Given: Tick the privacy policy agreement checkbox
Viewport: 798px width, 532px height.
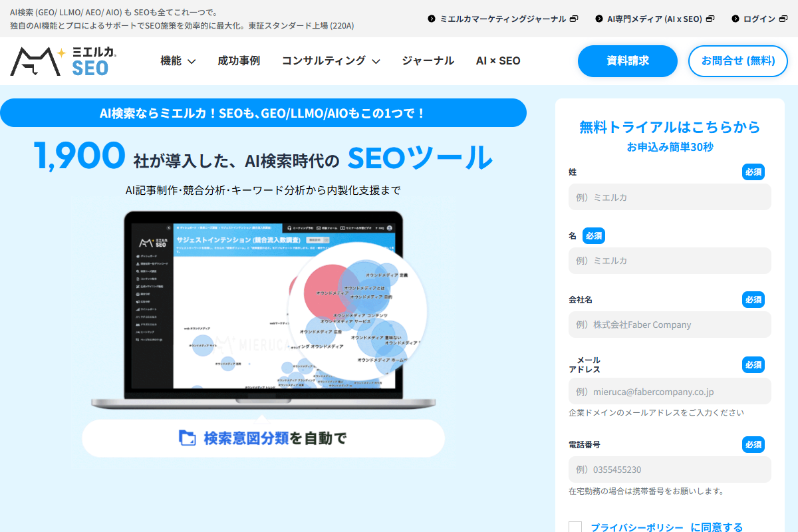Looking at the screenshot, I should click(x=575, y=527).
